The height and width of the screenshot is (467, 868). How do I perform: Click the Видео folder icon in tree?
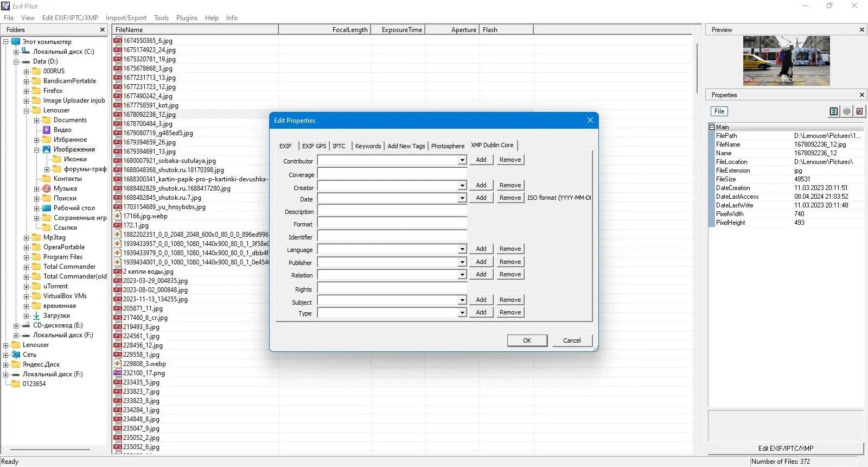coord(47,130)
